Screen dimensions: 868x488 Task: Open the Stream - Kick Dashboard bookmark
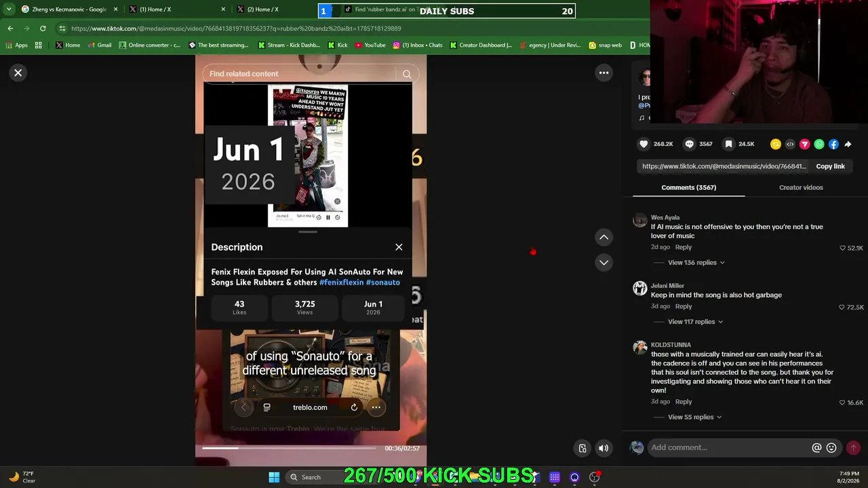[x=289, y=45]
